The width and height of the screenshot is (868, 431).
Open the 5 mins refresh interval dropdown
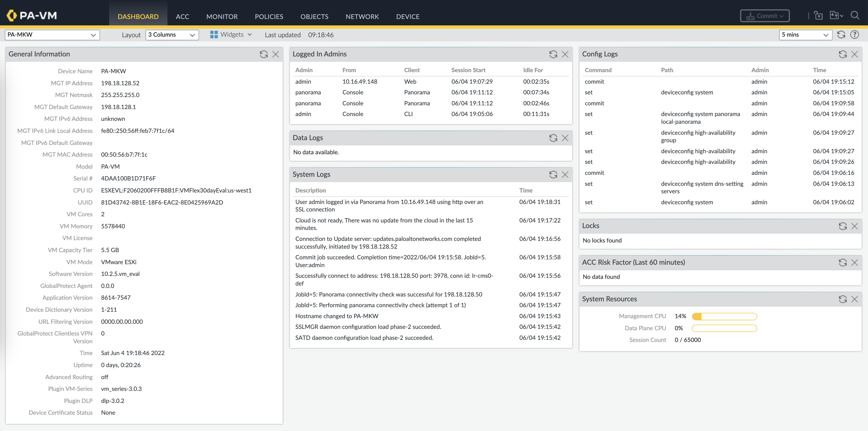click(805, 35)
